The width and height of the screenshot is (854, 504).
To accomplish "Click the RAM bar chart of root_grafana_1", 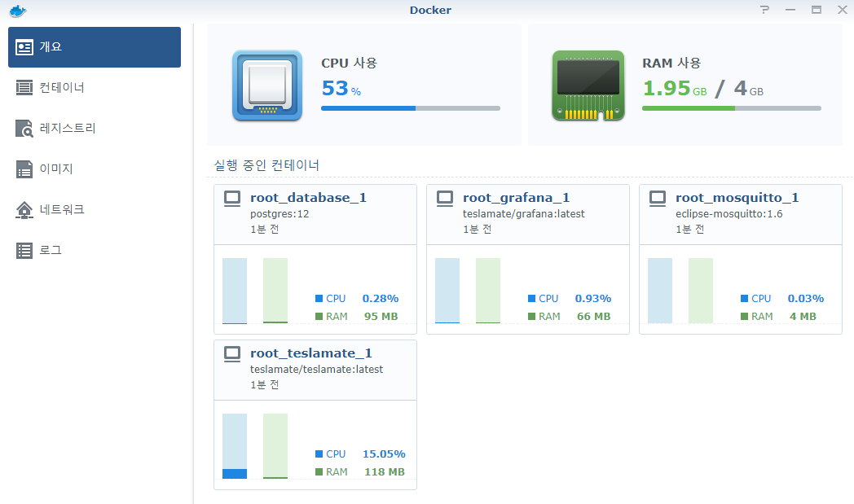I will click(x=488, y=291).
